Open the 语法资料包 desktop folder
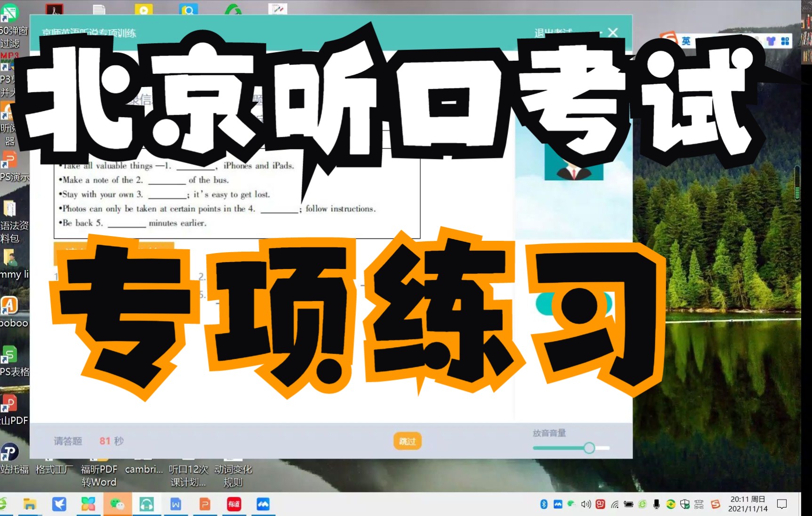The width and height of the screenshot is (812, 516). tap(12, 221)
